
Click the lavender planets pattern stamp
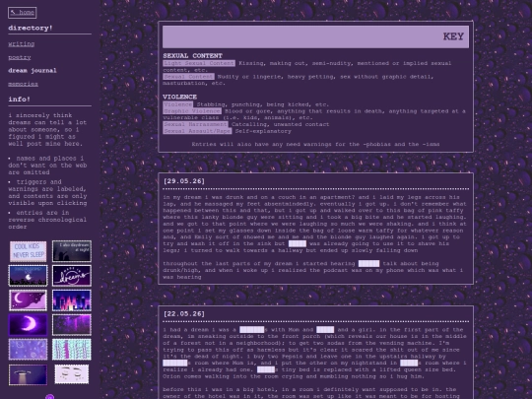(29, 349)
